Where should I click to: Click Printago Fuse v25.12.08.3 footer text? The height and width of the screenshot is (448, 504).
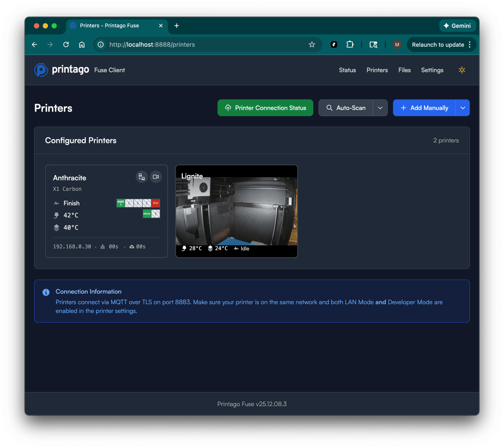(x=252, y=404)
